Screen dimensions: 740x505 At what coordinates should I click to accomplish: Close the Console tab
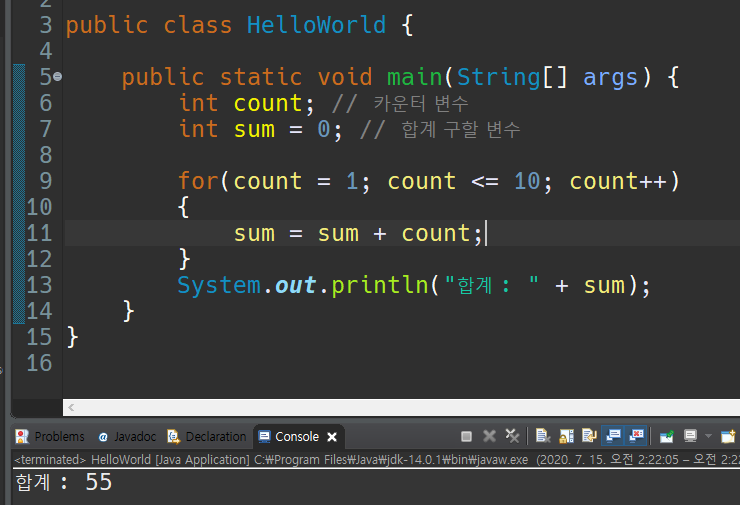click(x=332, y=437)
